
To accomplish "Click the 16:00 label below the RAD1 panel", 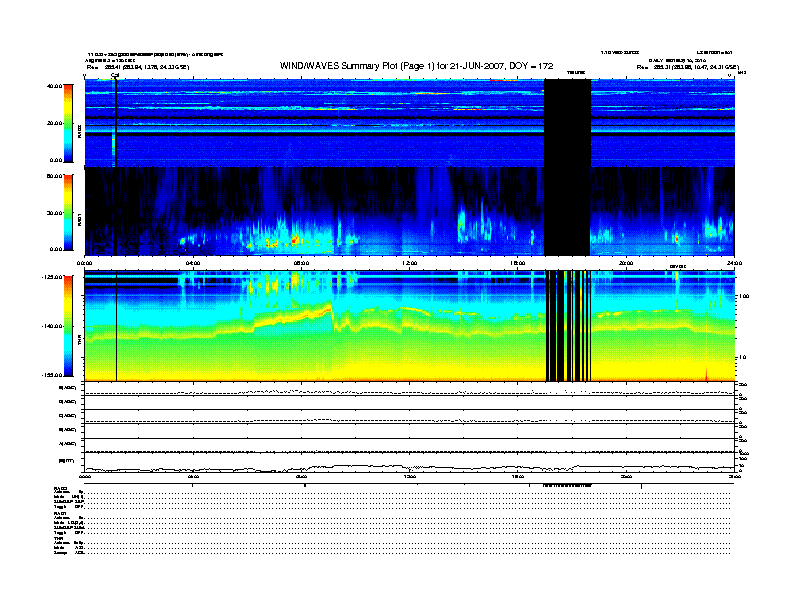I will (x=518, y=263).
